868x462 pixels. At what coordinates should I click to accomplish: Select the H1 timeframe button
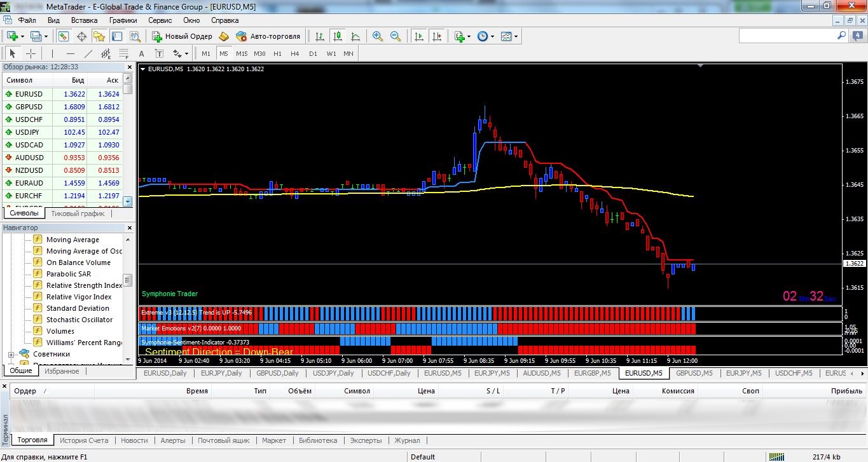(x=277, y=53)
